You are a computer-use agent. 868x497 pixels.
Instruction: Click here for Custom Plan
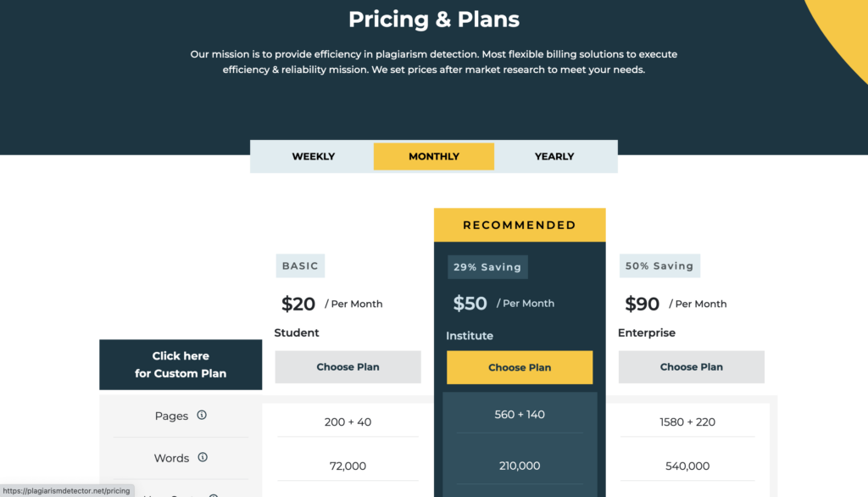(181, 364)
